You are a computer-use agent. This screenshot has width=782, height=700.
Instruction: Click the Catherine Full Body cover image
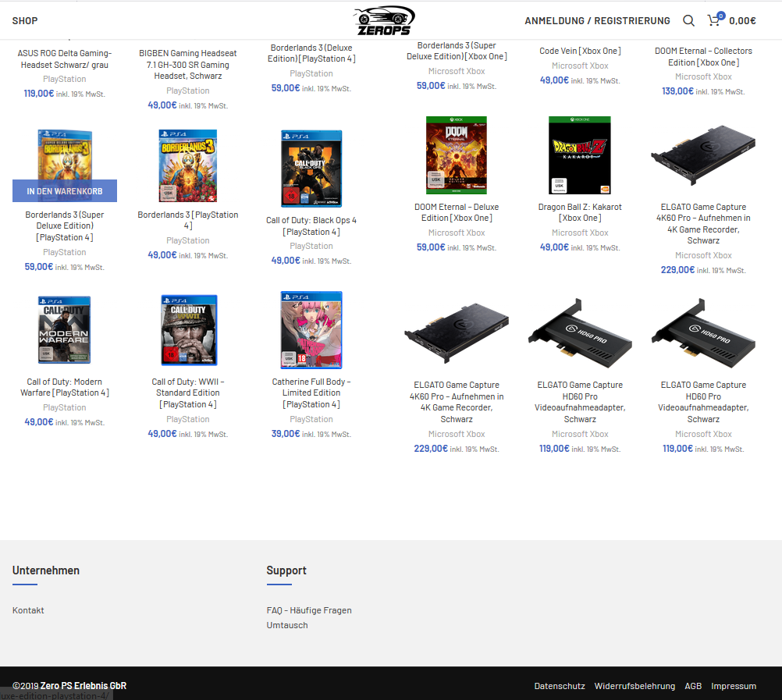click(311, 329)
